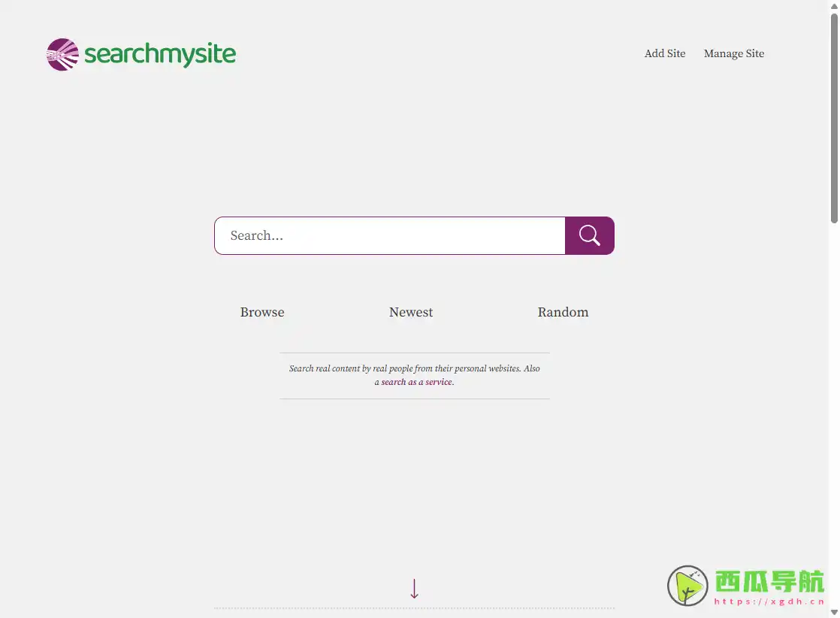Click the 西瓜导航 watermark text
This screenshot has height=618, width=840.
click(x=769, y=581)
